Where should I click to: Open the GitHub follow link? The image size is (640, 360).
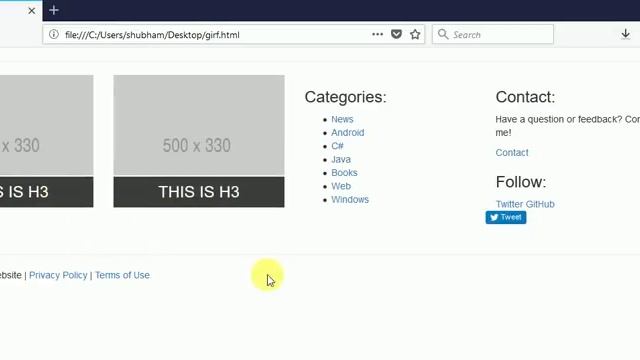[x=540, y=204]
